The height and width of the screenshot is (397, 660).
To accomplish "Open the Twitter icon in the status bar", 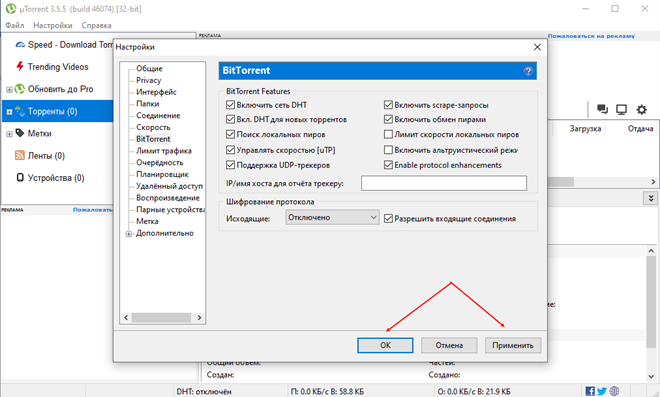I will coord(602,391).
